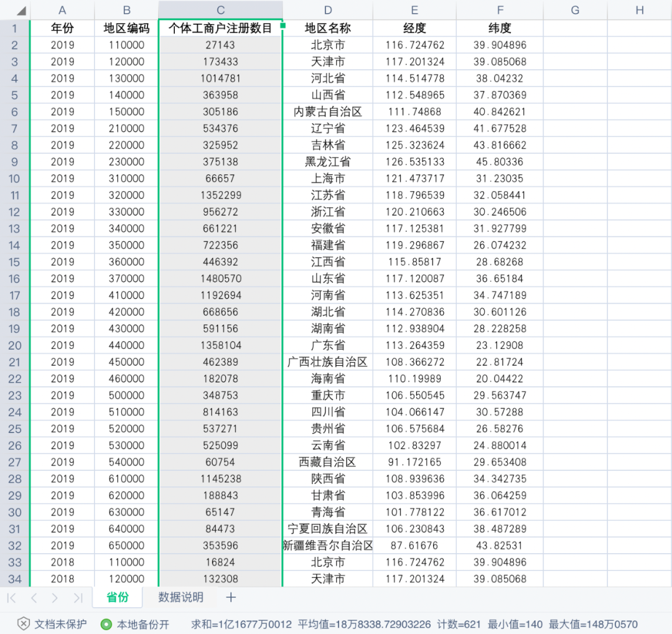Click the 文档未保护 shield icon in status bar
Viewport: 672px width, 634px height.
(x=24, y=624)
